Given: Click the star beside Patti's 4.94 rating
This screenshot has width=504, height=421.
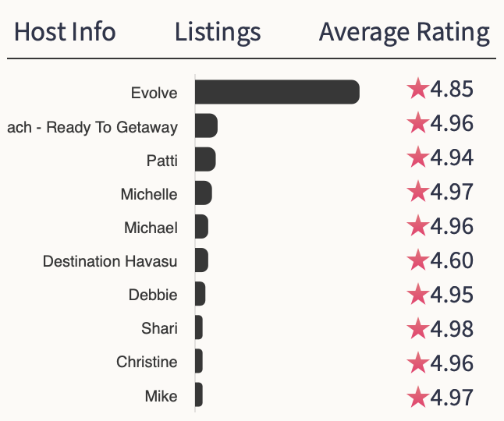Looking at the screenshot, I should coord(417,158).
